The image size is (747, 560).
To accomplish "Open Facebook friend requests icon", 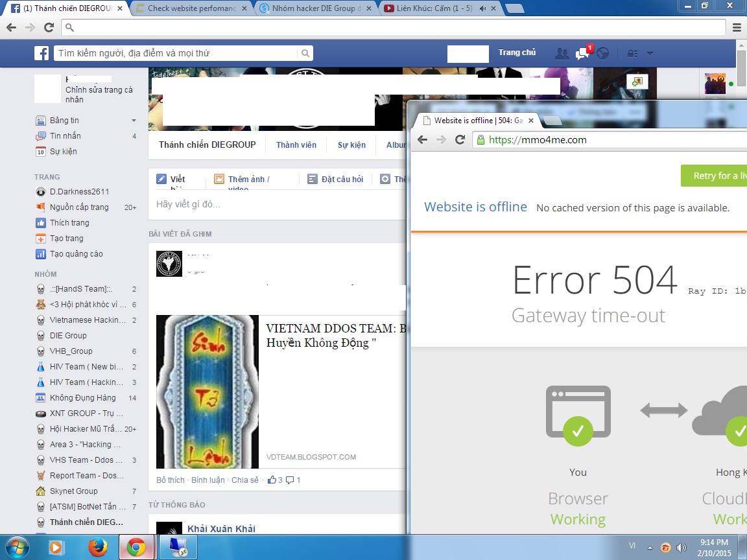I will (x=562, y=53).
